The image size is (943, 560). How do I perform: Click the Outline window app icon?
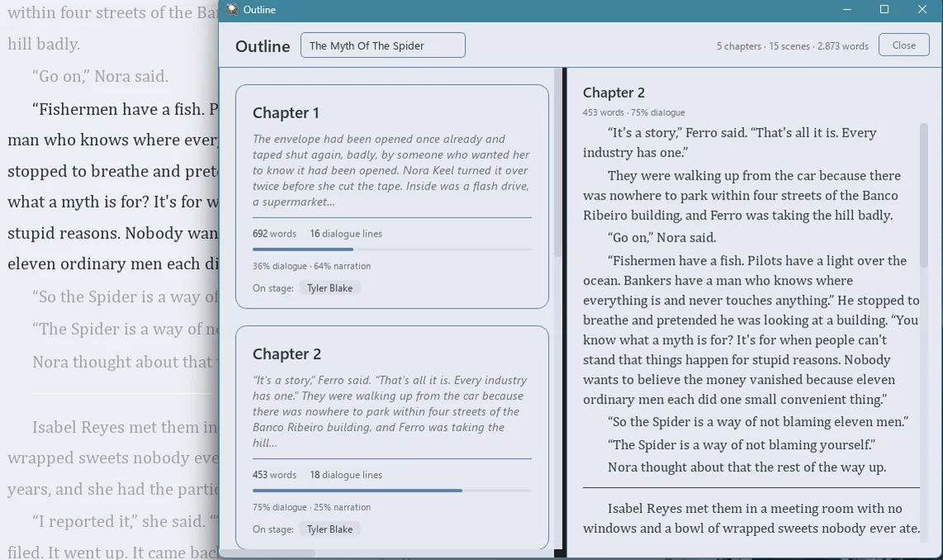(x=232, y=9)
